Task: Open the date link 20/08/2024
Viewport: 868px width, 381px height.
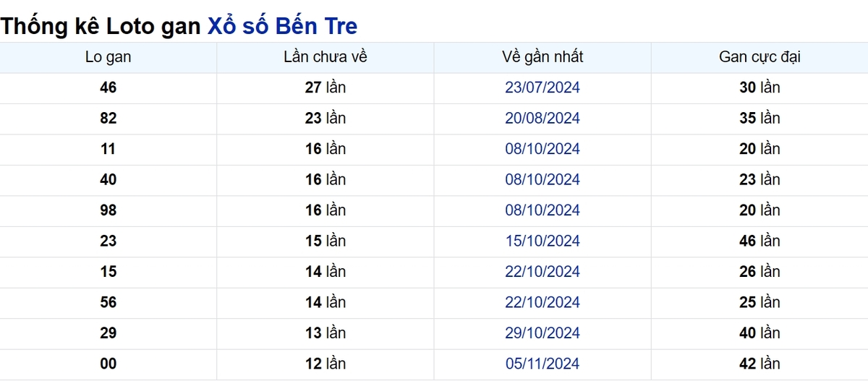Action: click(x=542, y=119)
